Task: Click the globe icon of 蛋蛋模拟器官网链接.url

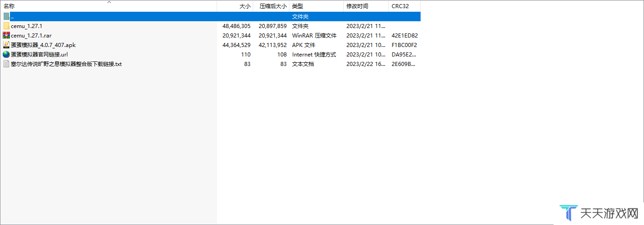Action: tap(6, 54)
